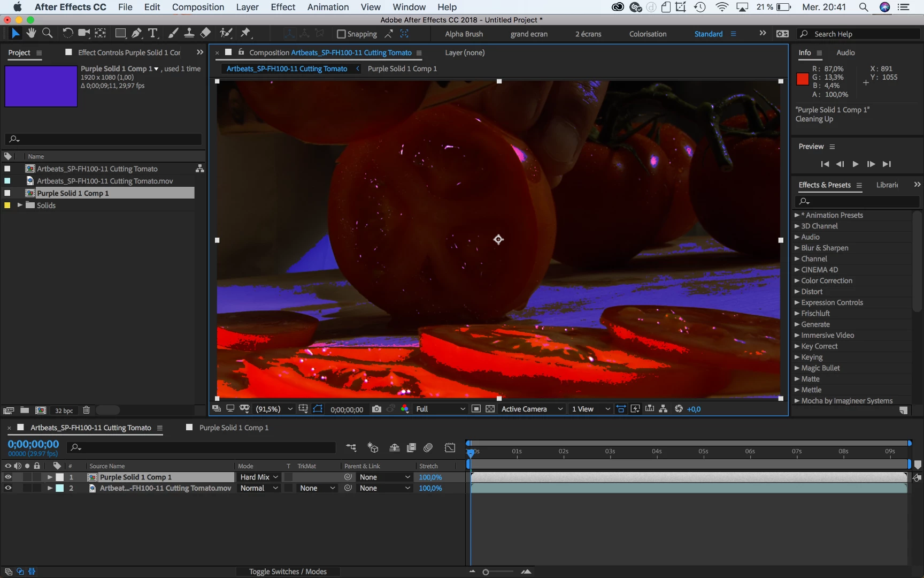
Task: Click Toggle Switches / Modes button
Action: [288, 572]
